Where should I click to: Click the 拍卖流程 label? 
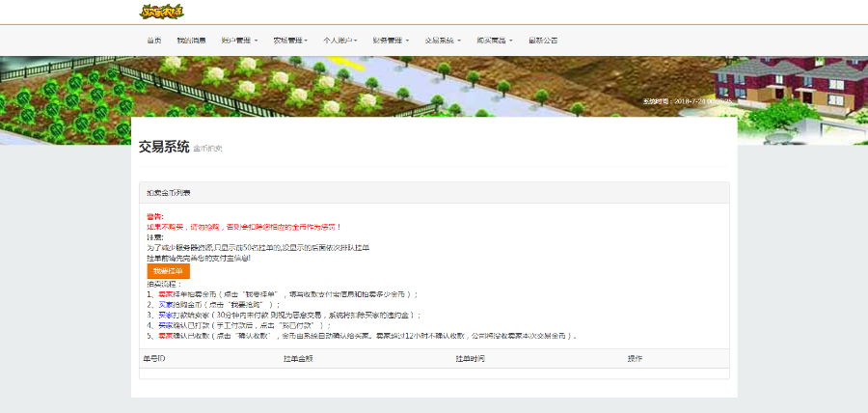pyautogui.click(x=164, y=284)
